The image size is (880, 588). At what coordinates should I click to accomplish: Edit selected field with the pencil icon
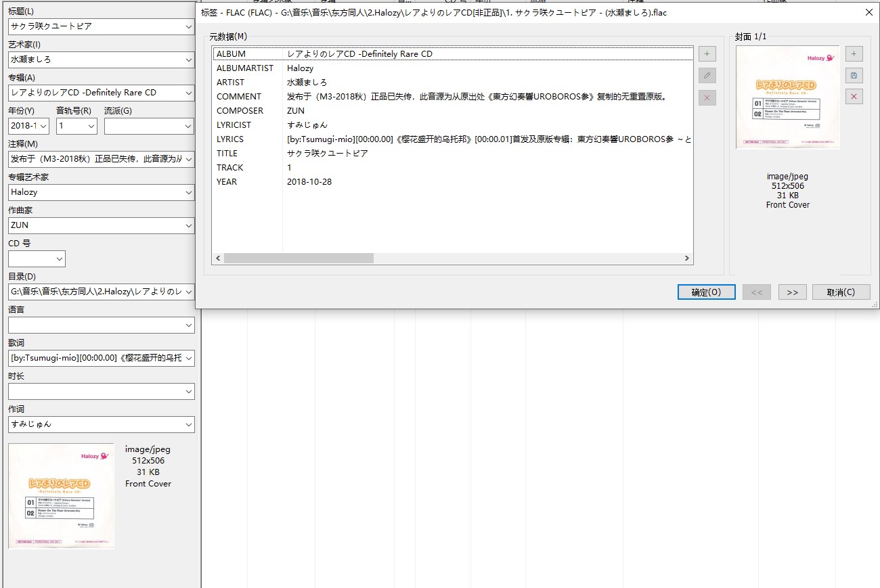tap(707, 76)
